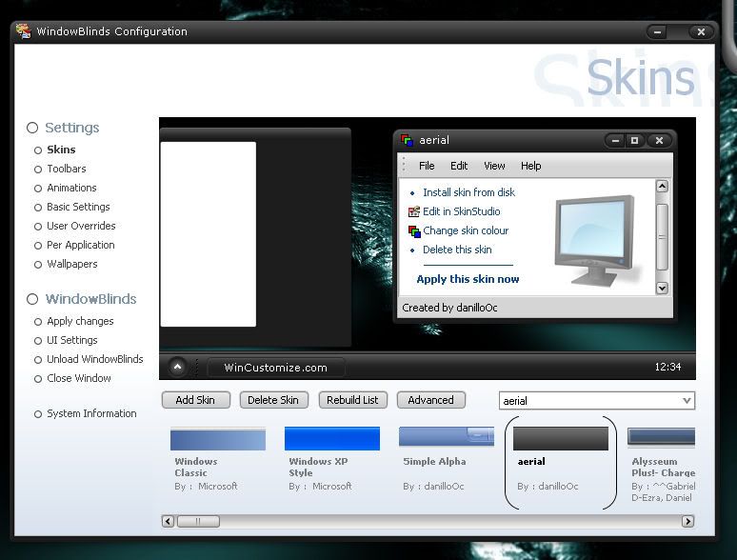Viewport: 737px width, 560px height.
Task: Select the Alysseum Plus skin thumbnail
Action: tap(662, 436)
